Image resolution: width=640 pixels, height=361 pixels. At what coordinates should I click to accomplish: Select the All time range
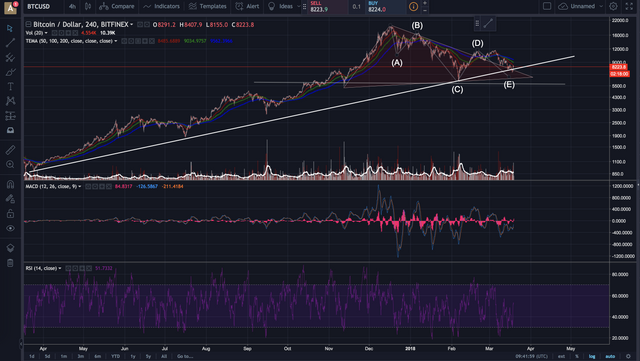click(x=164, y=356)
